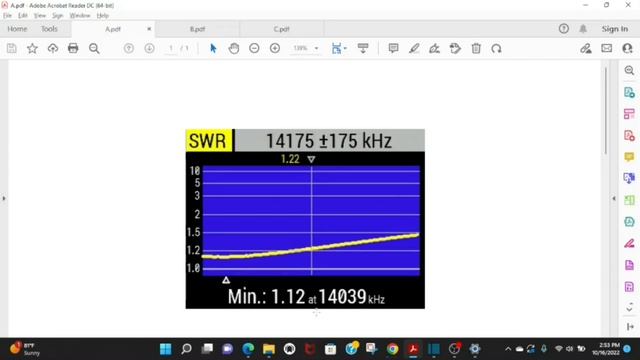640x360 pixels.
Task: Click the upload to cloud icon
Action: pyautogui.click(x=53, y=48)
